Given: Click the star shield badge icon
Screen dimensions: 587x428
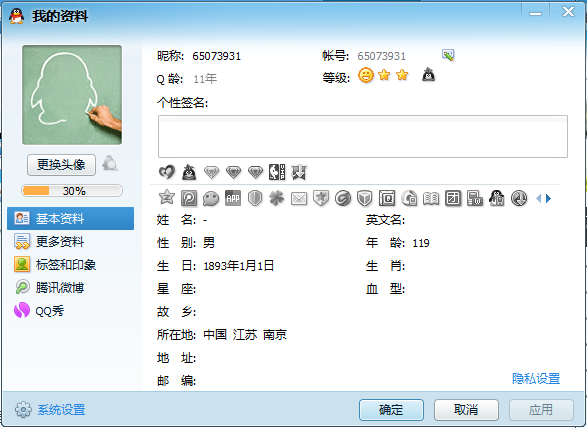Looking at the screenshot, I should point(321,198).
